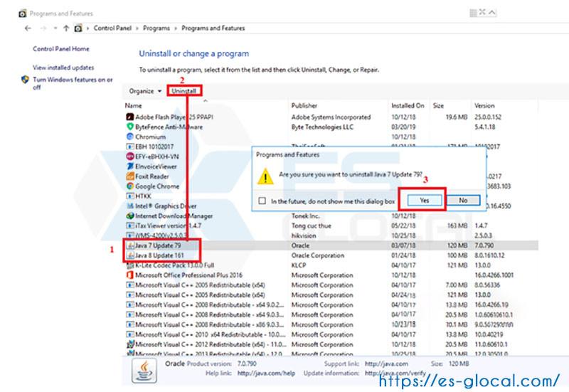Select K-Lite Codec Pack 13.0.0 Full row

[330, 265]
